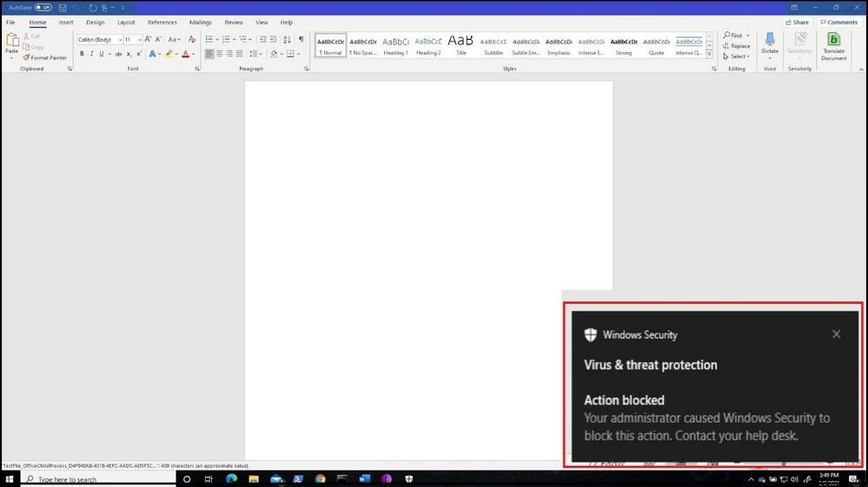The width and height of the screenshot is (868, 487).
Task: Open the Review ribbon tab
Action: [234, 23]
